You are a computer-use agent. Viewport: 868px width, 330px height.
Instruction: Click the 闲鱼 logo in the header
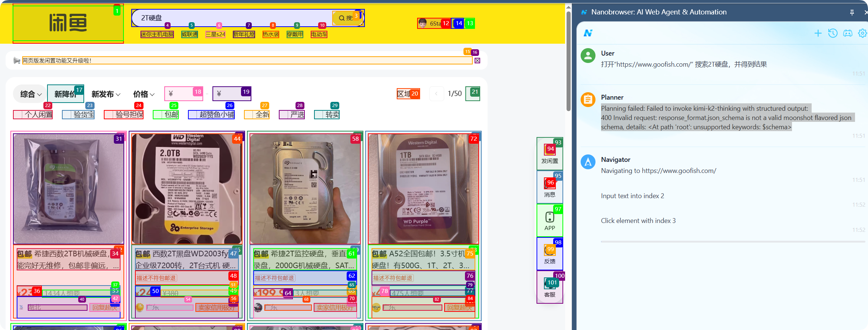click(68, 23)
